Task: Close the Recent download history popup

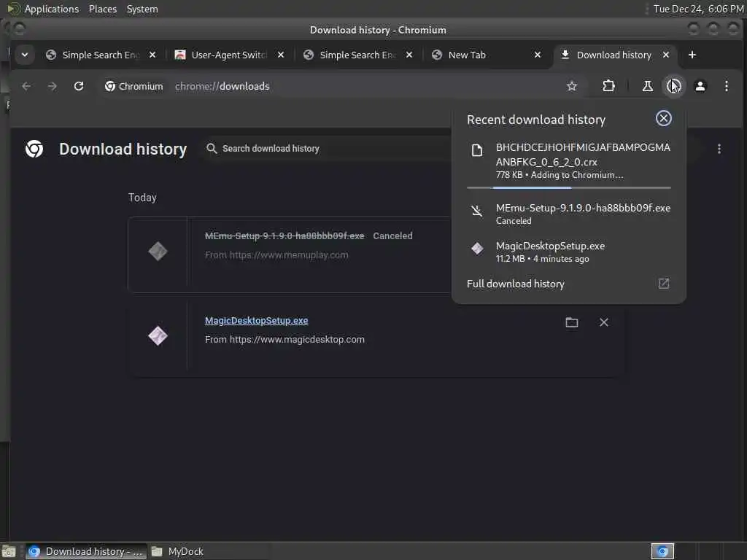Action: click(664, 118)
